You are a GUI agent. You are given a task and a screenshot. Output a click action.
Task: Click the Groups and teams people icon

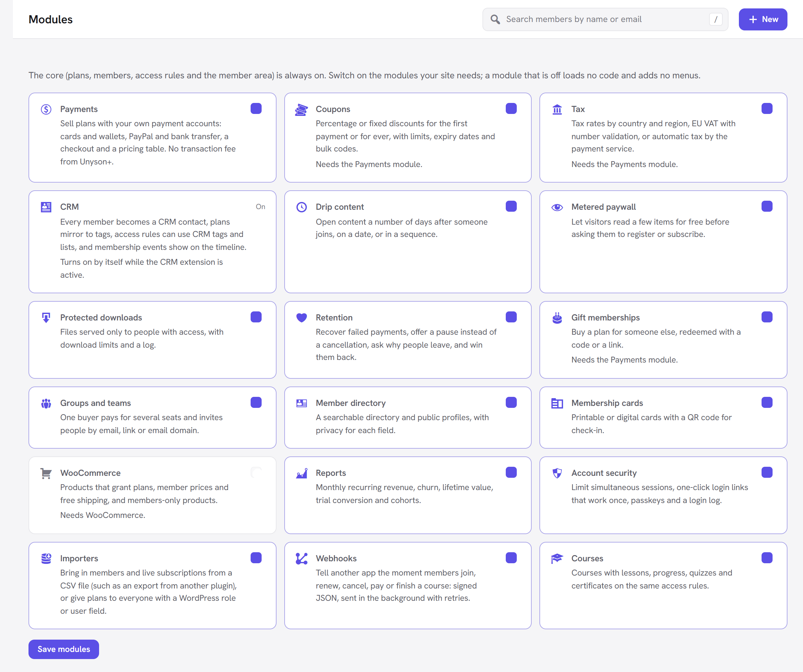[x=46, y=403]
